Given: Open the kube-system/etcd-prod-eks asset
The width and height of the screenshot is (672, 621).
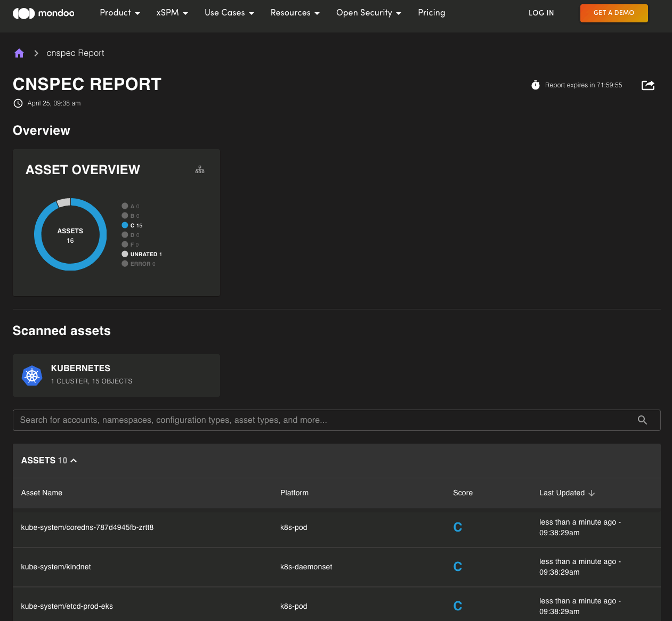Looking at the screenshot, I should click(x=67, y=606).
